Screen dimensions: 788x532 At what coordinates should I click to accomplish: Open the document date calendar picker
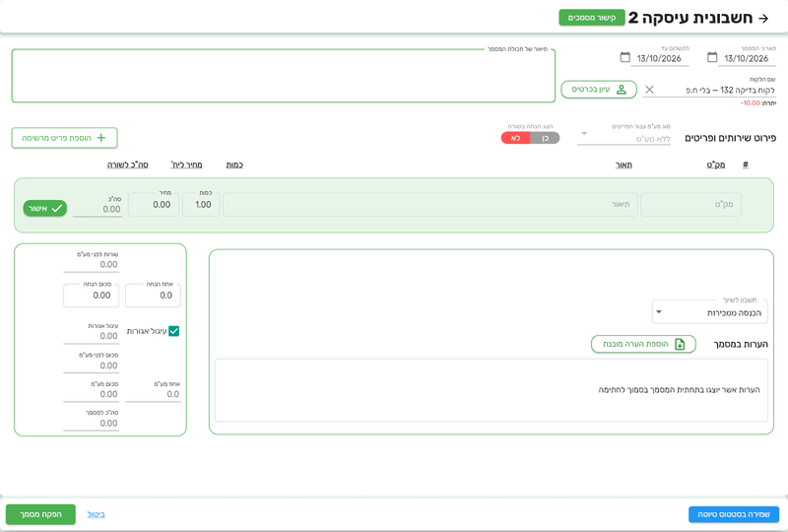click(x=712, y=57)
